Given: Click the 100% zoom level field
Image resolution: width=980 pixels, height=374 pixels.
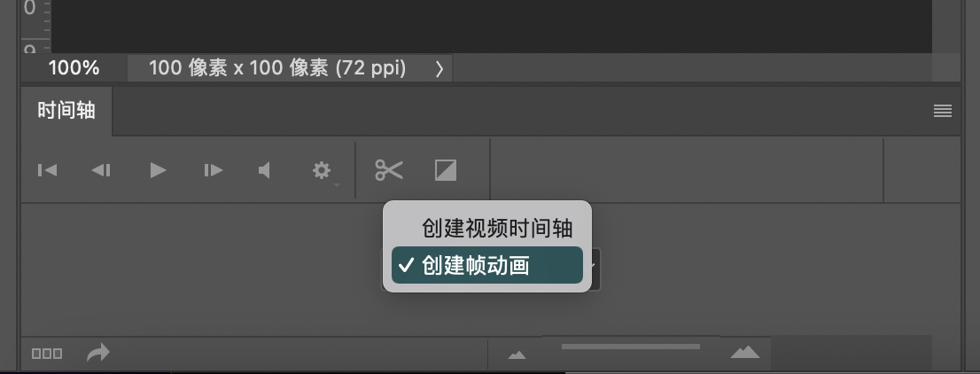Looking at the screenshot, I should 74,68.
